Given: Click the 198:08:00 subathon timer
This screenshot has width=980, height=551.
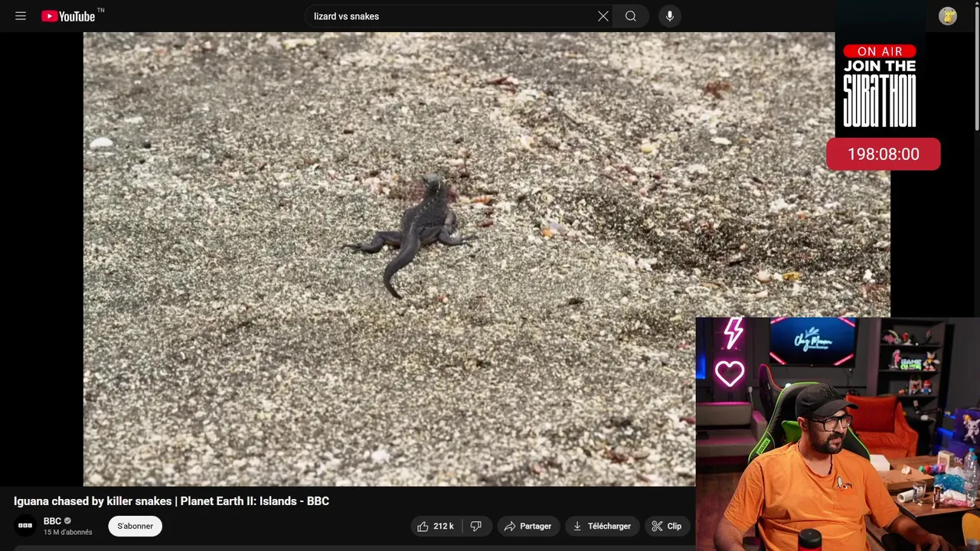Looking at the screenshot, I should (884, 154).
